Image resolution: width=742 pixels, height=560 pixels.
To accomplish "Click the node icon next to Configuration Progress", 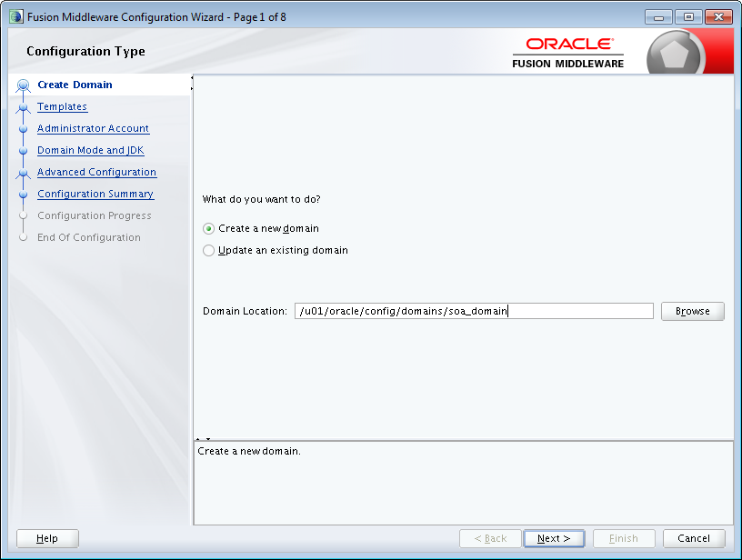I will [x=24, y=215].
